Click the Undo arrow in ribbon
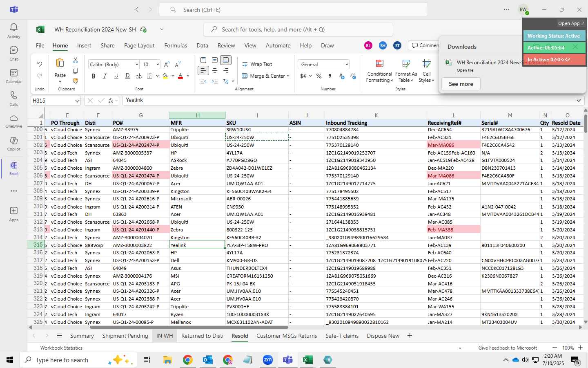 pyautogui.click(x=40, y=64)
